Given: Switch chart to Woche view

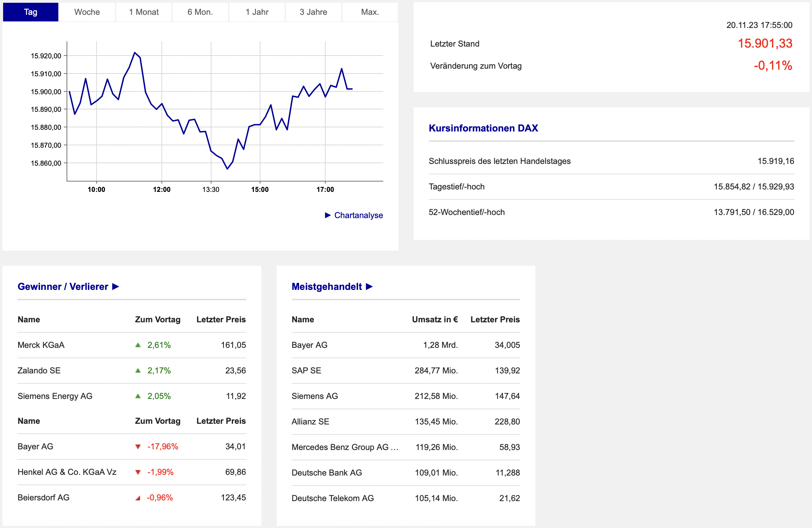Looking at the screenshot, I should (x=87, y=12).
